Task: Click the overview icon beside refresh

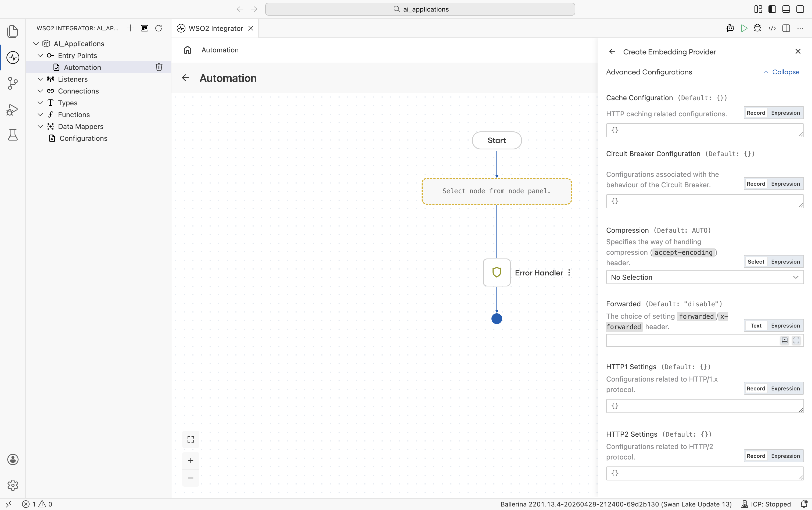Action: pyautogui.click(x=144, y=28)
